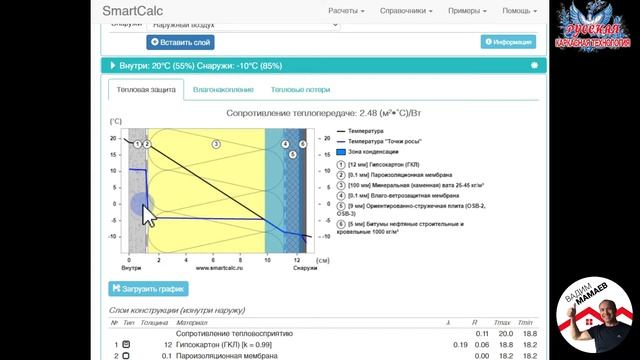Open the Примеры dropdown menu
640x360 pixels.
click(x=467, y=11)
